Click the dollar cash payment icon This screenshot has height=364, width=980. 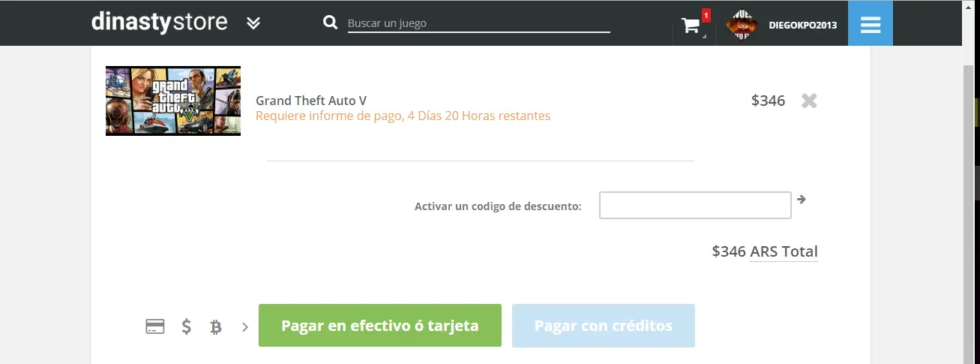click(x=187, y=326)
